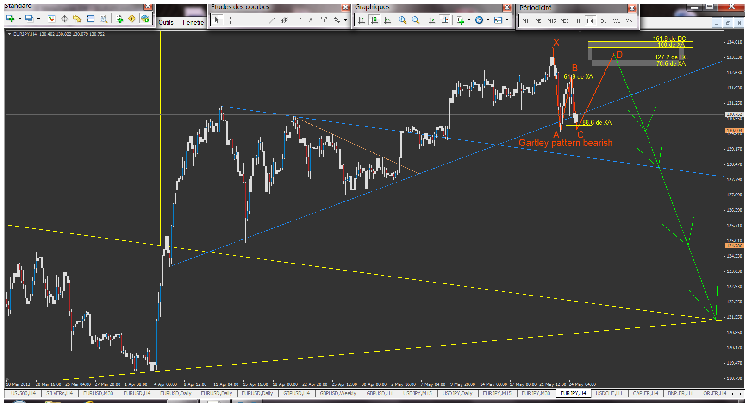
Task: Open the Navigator panel via star-folder icon
Action: pyautogui.click(x=77, y=19)
